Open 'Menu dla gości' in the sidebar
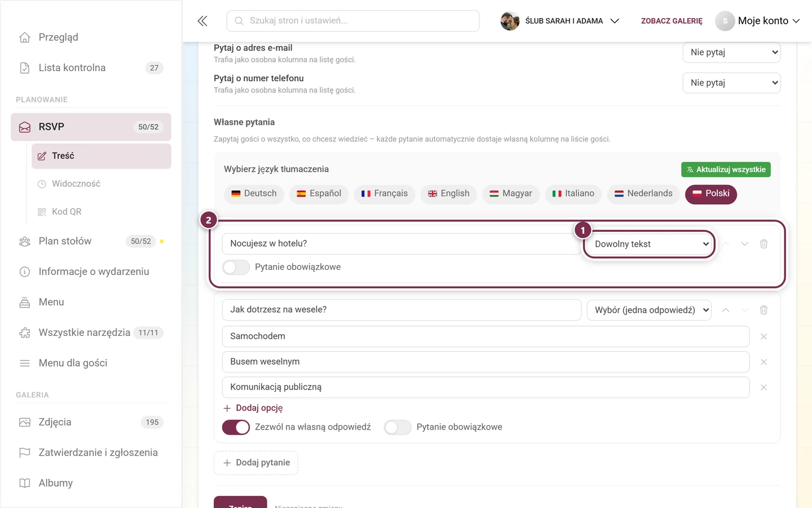Viewport: 812px width, 508px height. click(91, 363)
